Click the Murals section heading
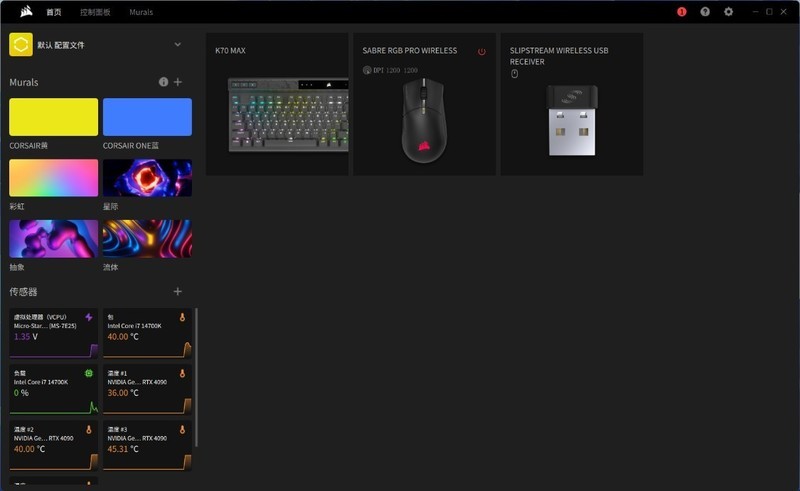Screen dimensions: 800x491 click(23, 82)
